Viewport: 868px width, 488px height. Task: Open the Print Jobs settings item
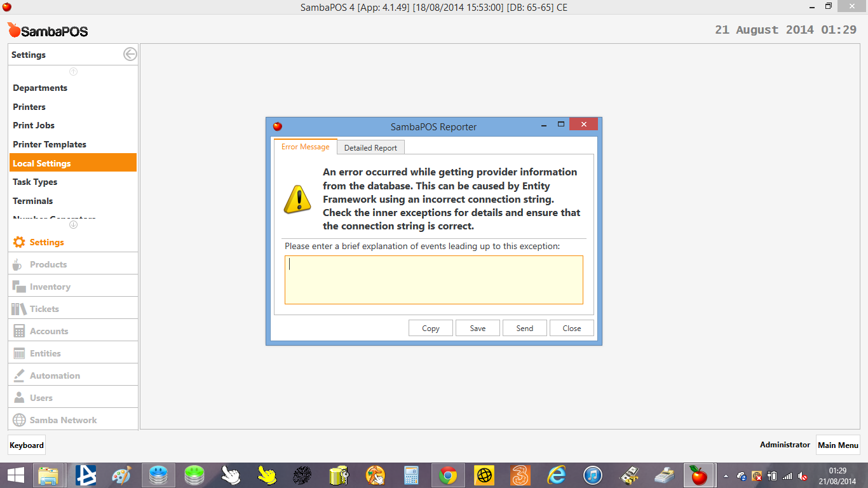pyautogui.click(x=73, y=125)
